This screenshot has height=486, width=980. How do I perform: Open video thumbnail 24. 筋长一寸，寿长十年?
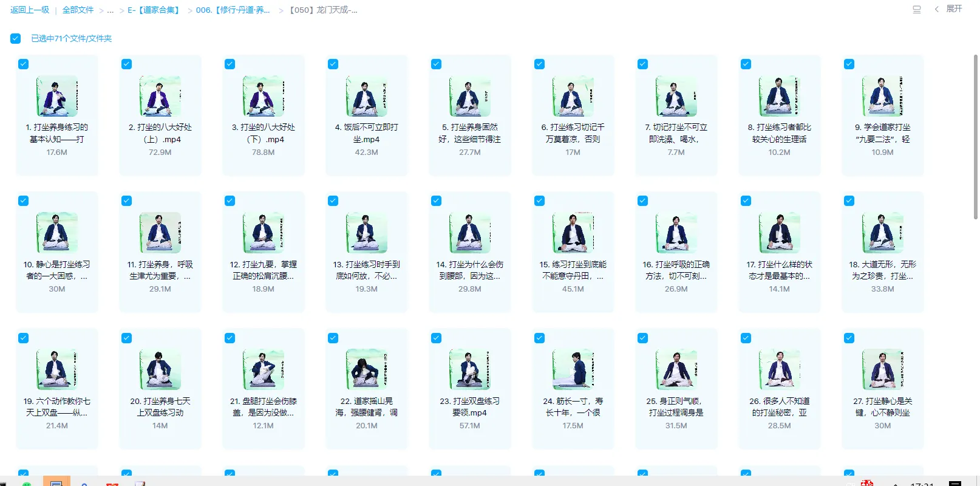(573, 369)
